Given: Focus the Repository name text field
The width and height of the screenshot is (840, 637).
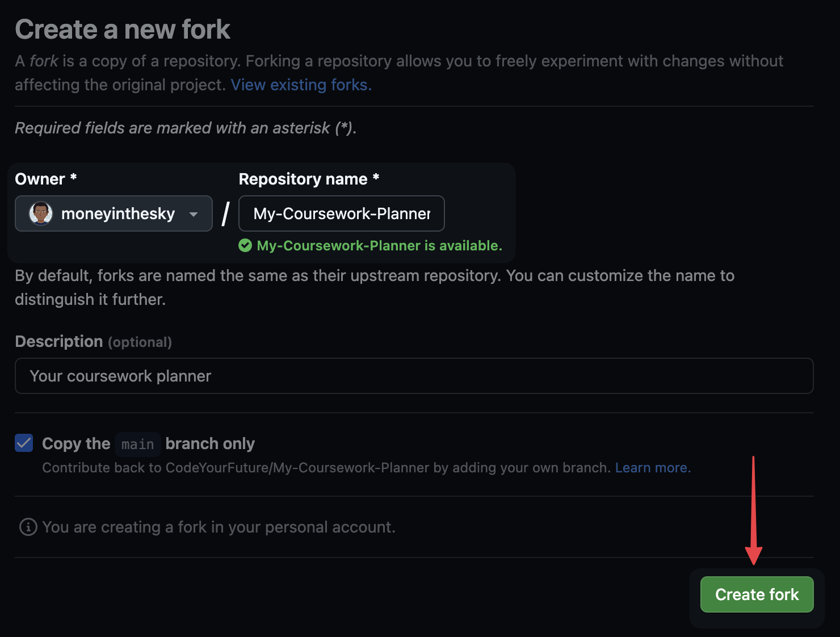Looking at the screenshot, I should [x=341, y=213].
